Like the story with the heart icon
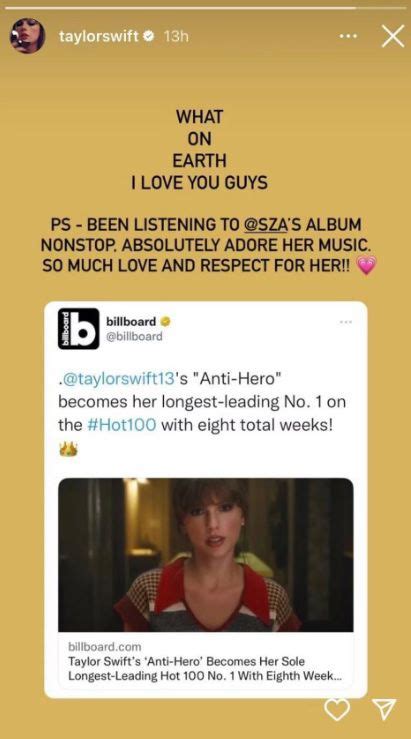411x739 pixels. (337, 709)
